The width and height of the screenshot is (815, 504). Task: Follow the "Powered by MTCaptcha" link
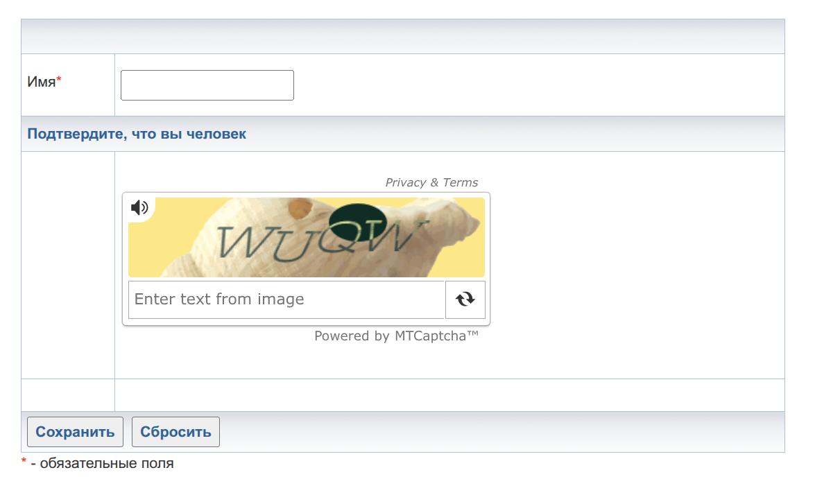tap(396, 336)
